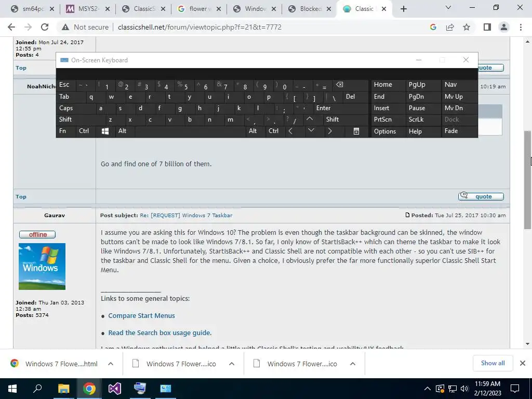Viewport: 532px width, 399px height.
Task: Open the notification center icon
Action: (x=515, y=389)
